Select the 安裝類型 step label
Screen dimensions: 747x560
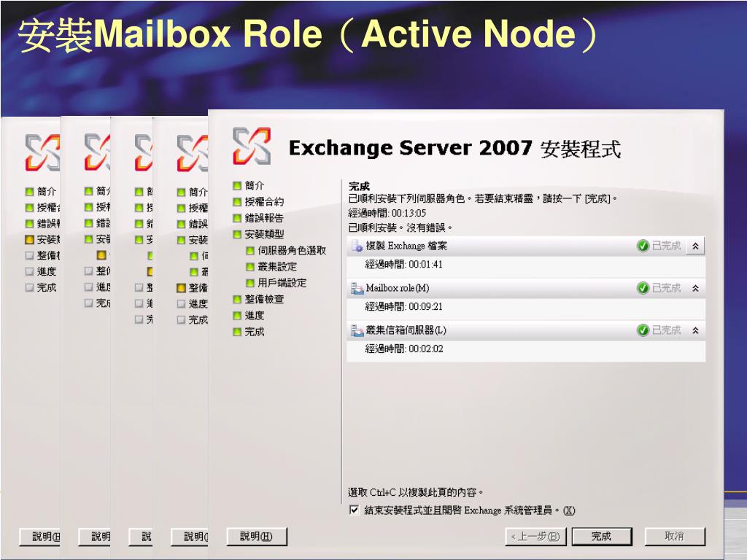264,234
